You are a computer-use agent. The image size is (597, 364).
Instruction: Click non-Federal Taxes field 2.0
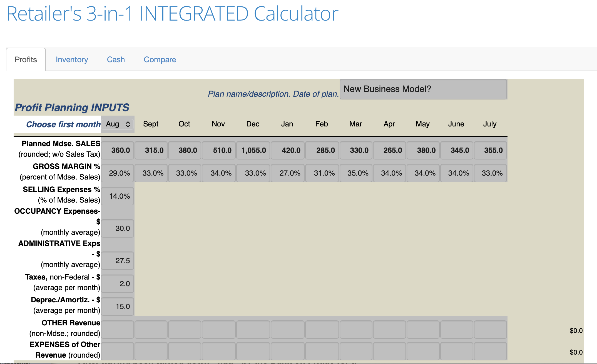(118, 284)
